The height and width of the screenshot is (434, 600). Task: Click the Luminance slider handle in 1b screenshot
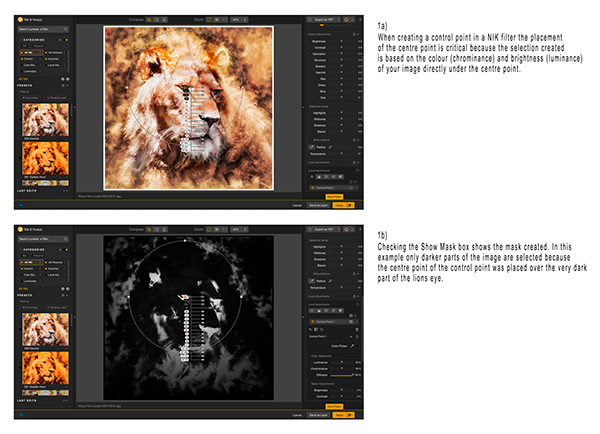pyautogui.click(x=342, y=362)
